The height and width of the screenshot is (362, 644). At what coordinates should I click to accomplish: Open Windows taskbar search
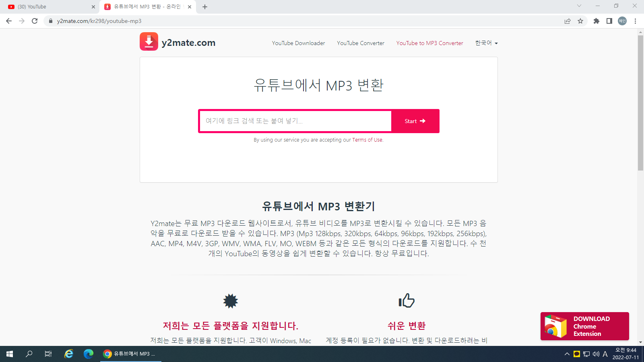29,354
